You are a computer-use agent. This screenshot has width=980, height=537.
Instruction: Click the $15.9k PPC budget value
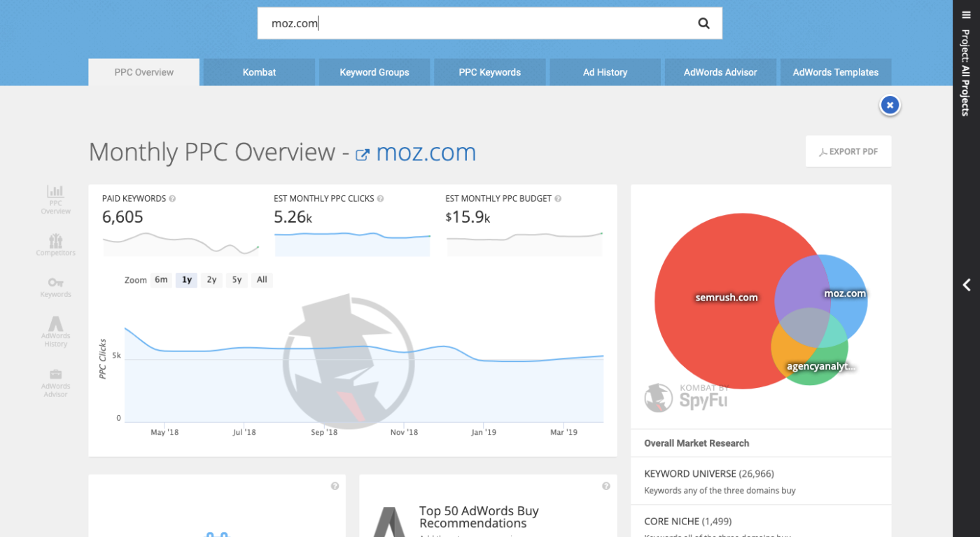click(x=468, y=217)
